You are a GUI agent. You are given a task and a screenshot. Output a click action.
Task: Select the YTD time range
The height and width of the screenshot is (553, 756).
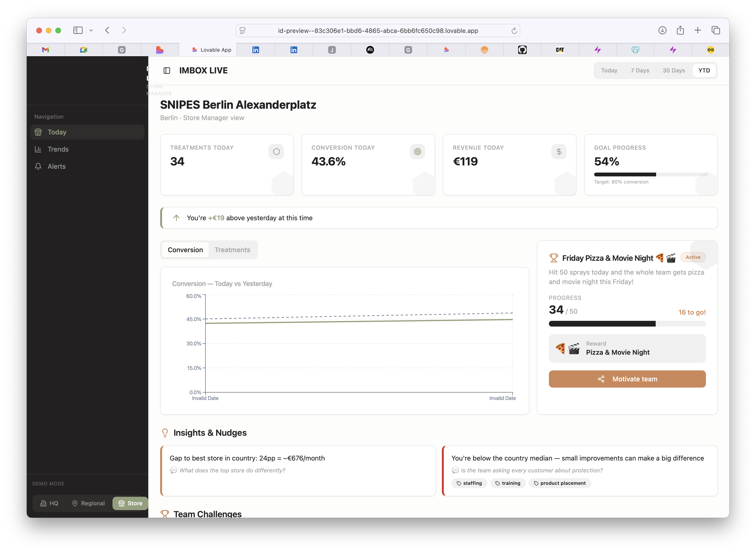704,71
